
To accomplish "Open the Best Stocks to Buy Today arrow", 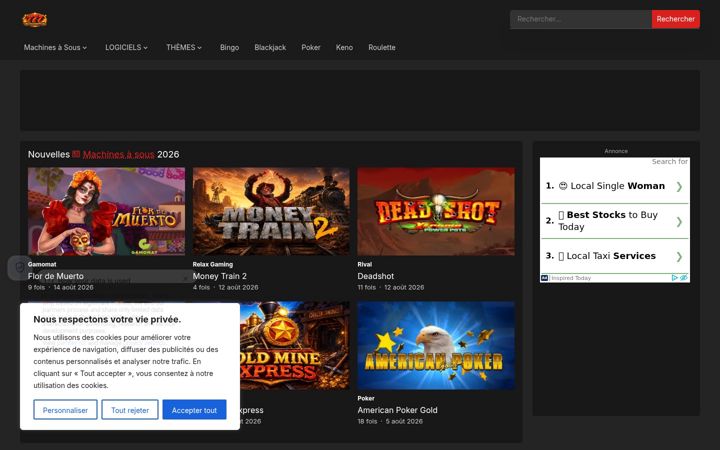I will pyautogui.click(x=679, y=222).
